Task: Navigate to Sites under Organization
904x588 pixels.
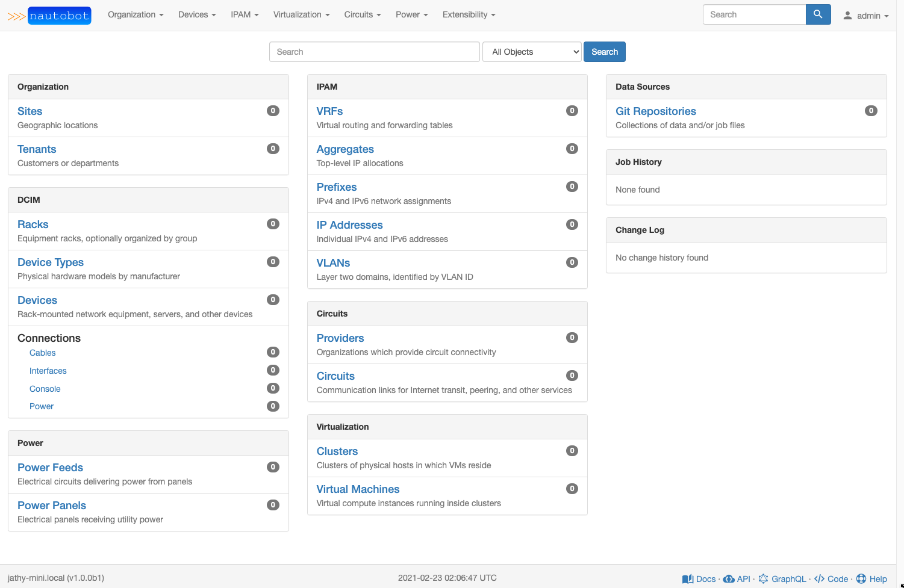Action: 30,111
